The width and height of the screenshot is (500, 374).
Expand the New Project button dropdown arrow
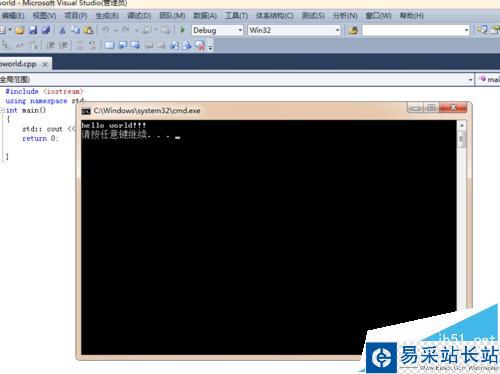[x=10, y=30]
